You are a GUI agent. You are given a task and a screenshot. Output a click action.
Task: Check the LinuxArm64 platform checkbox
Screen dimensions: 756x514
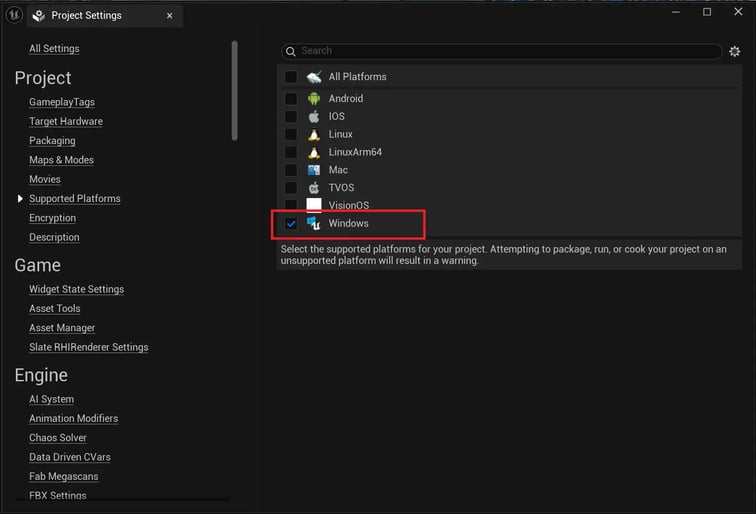291,152
